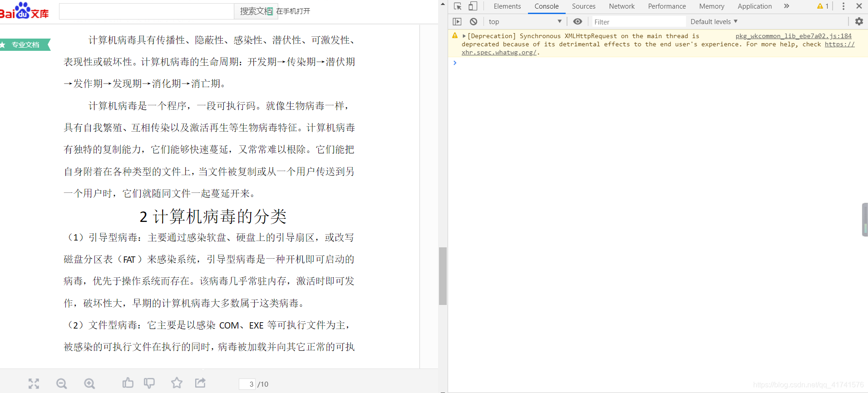Click scrollbar up arrow of page
The image size is (868, 393).
tap(443, 4)
